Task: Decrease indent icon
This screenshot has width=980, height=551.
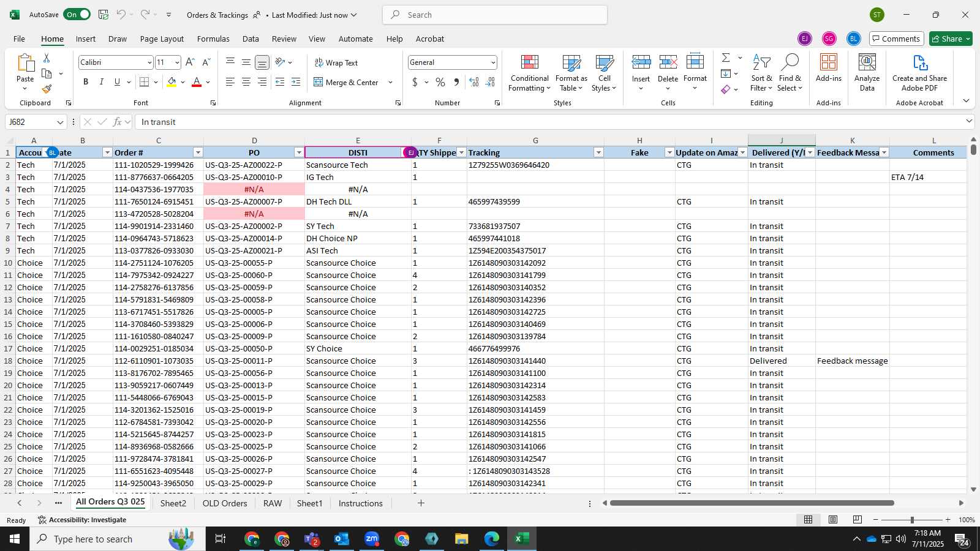Action: [x=280, y=82]
